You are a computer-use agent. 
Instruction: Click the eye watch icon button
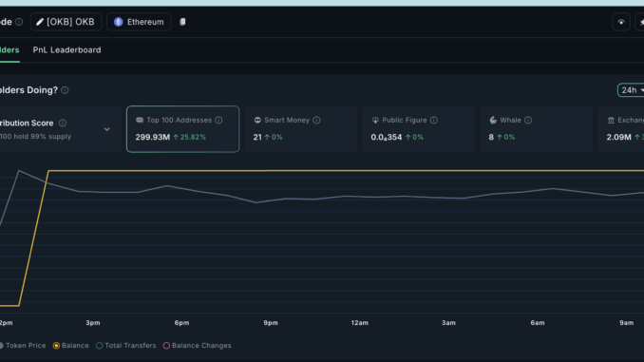click(x=621, y=22)
